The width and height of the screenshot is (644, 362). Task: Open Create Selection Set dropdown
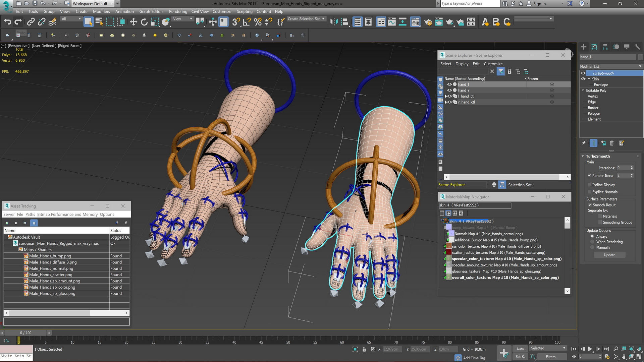[306, 19]
